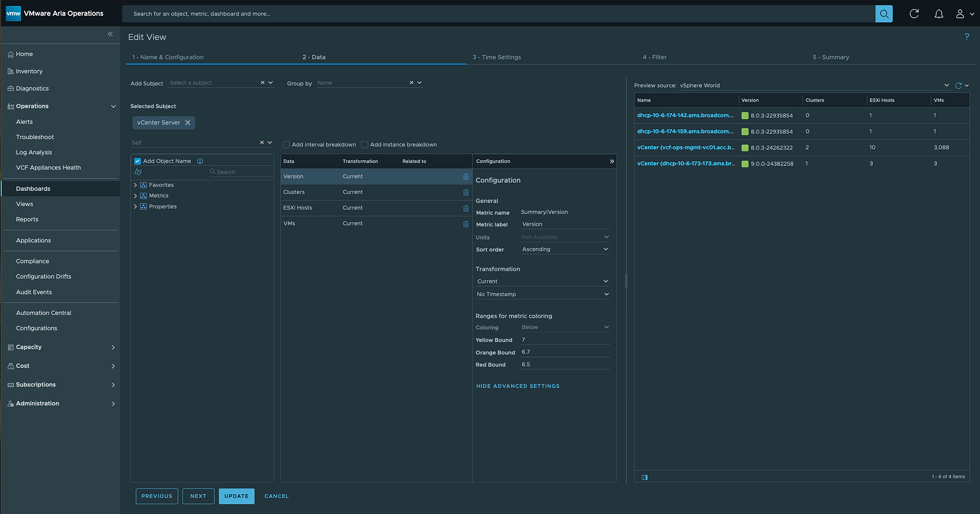Open the help question mark icon
This screenshot has height=514, width=980.
[x=967, y=37]
